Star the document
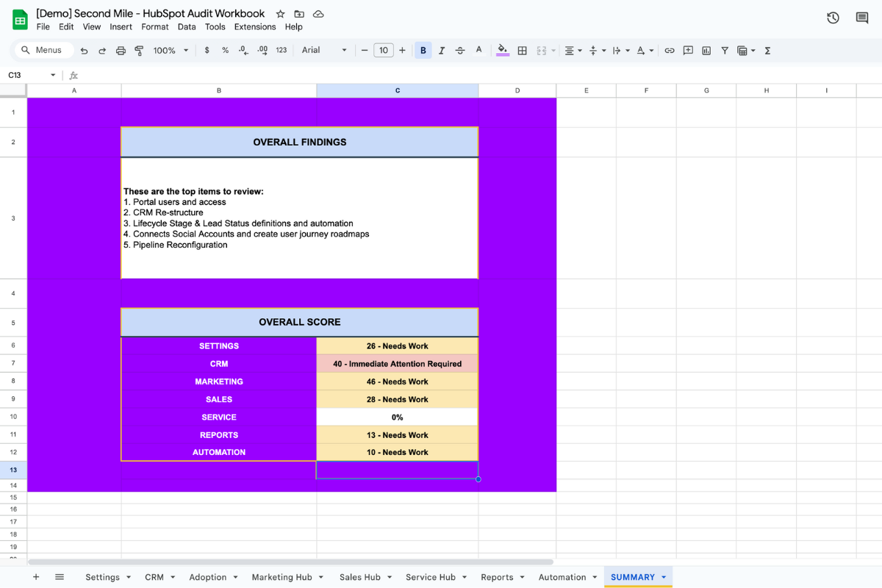 pyautogui.click(x=280, y=14)
